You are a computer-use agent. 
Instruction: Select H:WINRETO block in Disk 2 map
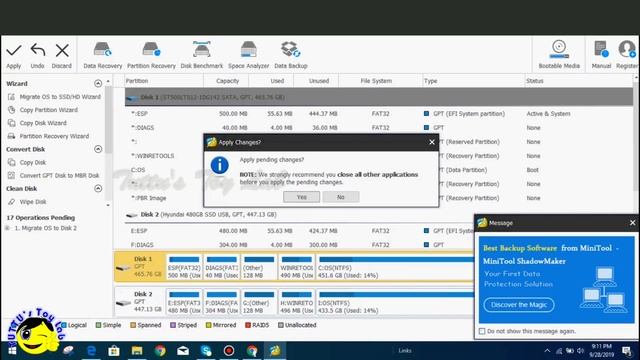(x=296, y=302)
